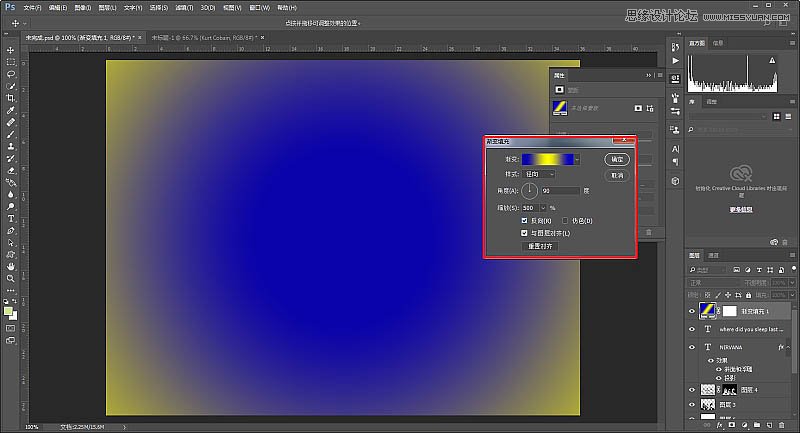The height and width of the screenshot is (433, 800).
Task: Collapse NIRVANA layer effects arrow
Action: pyautogui.click(x=788, y=347)
